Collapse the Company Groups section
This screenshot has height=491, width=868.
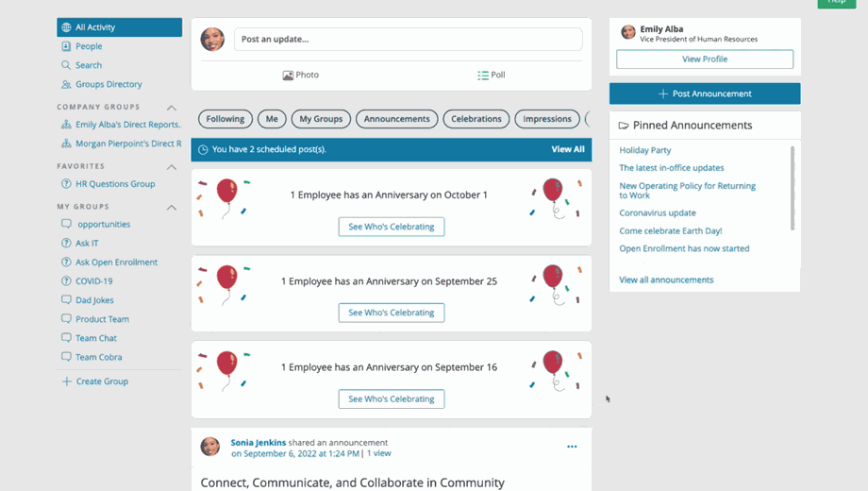[x=172, y=108]
